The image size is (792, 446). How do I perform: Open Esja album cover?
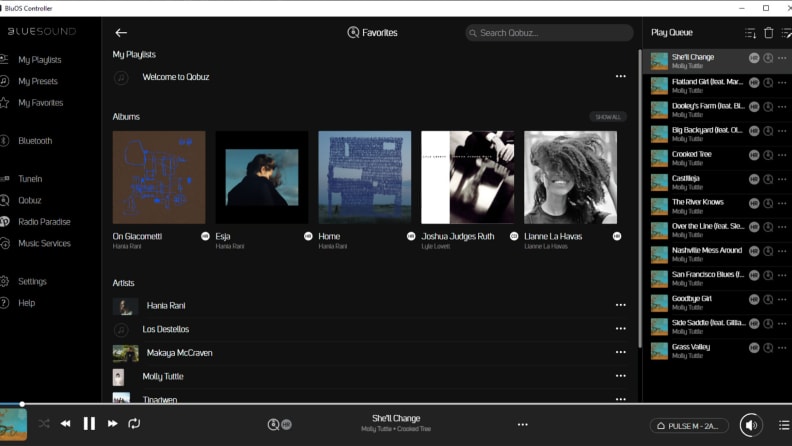coord(262,177)
